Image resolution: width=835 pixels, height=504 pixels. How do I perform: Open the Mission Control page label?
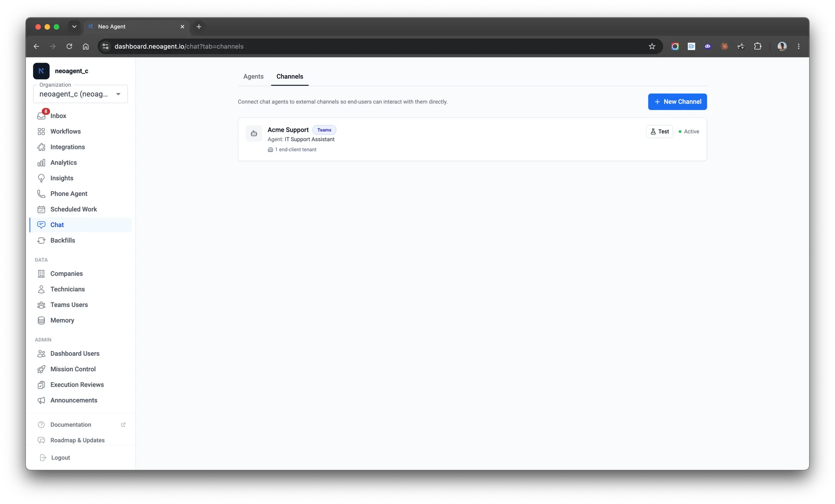tap(73, 369)
